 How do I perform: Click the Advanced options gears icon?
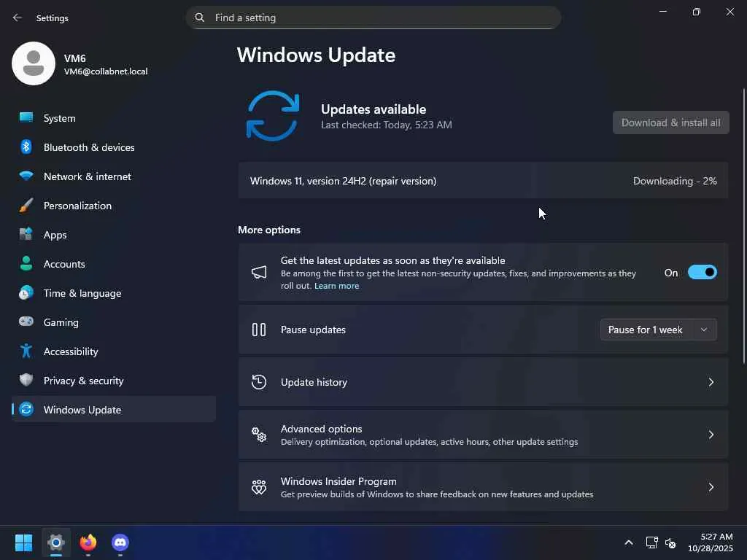(x=259, y=435)
